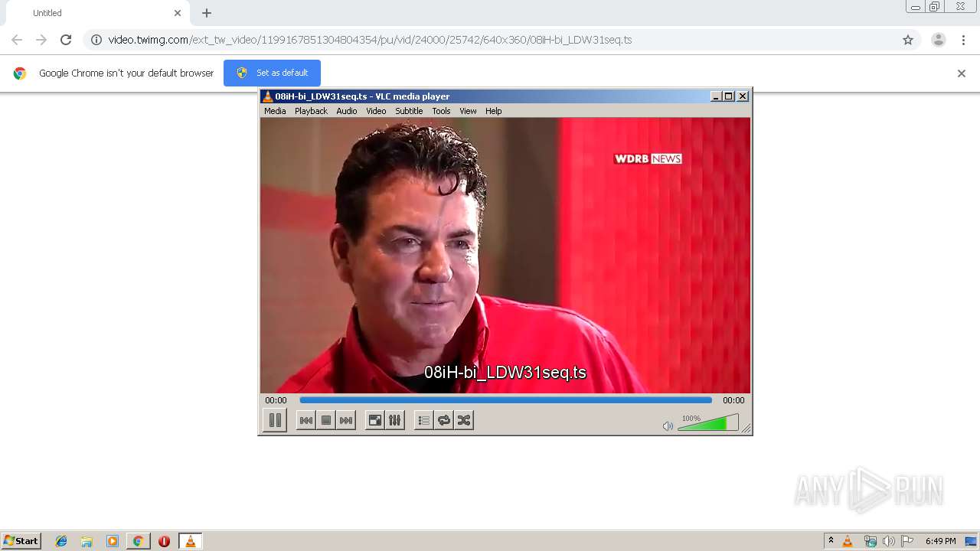Open the Tools menu in VLC
Screen dimensions: 980x551
click(441, 111)
